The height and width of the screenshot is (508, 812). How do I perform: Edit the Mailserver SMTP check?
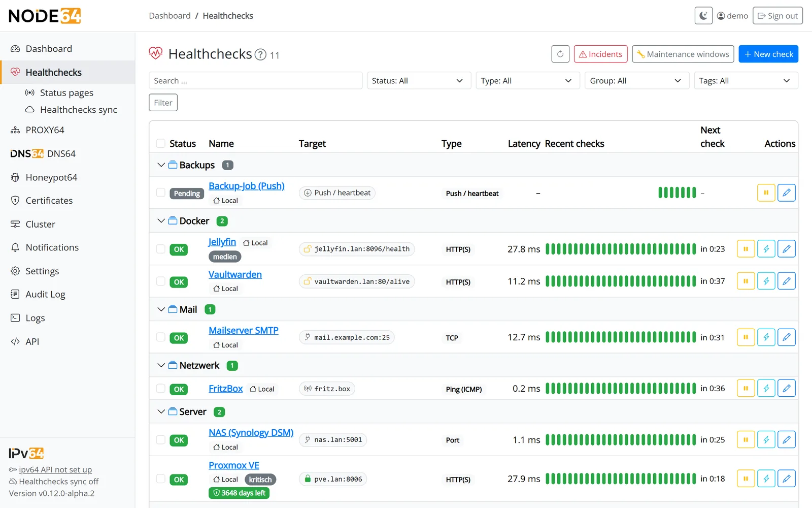click(x=786, y=337)
